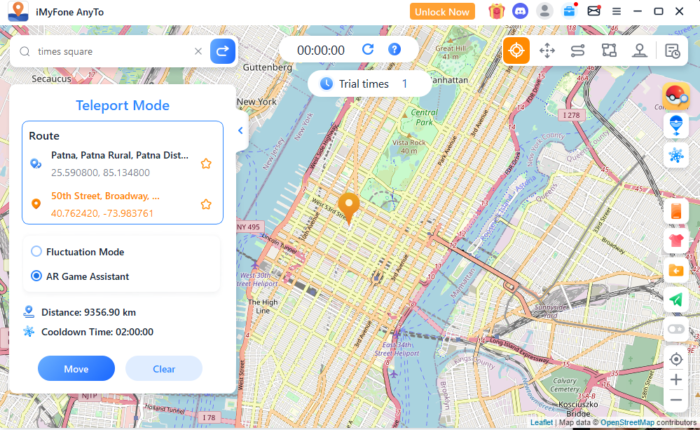Click the iMyFone AnyTo app logo
Image resolution: width=700 pixels, height=430 pixels.
pyautogui.click(x=18, y=12)
